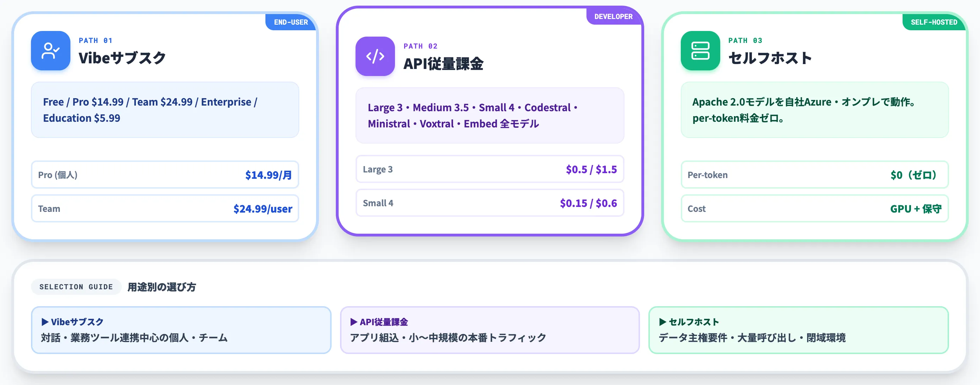Click the $24.99/user price value

click(263, 208)
